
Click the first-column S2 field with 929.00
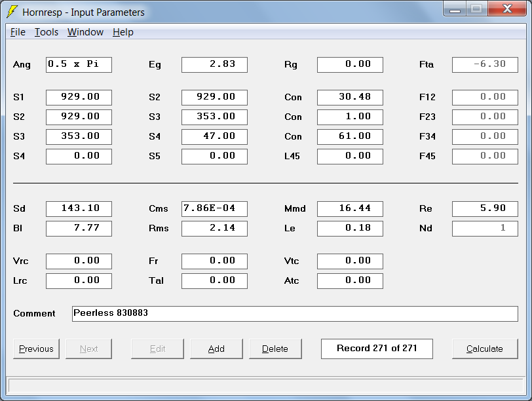[79, 117]
